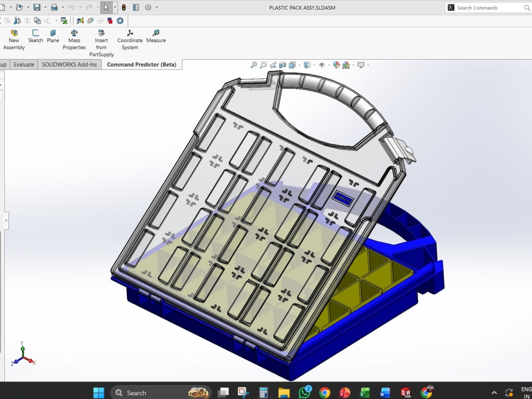532x399 pixels.
Task: Click the left panel collapse handle
Action: point(6,221)
